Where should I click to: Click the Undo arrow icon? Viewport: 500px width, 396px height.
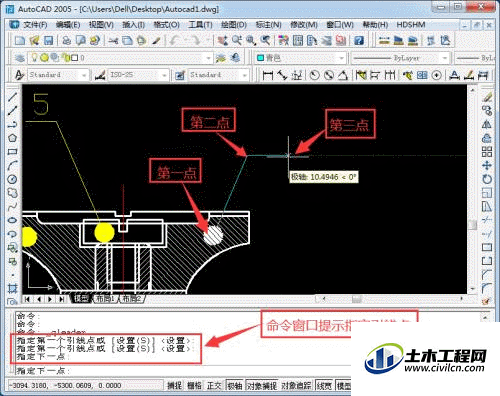click(174, 41)
